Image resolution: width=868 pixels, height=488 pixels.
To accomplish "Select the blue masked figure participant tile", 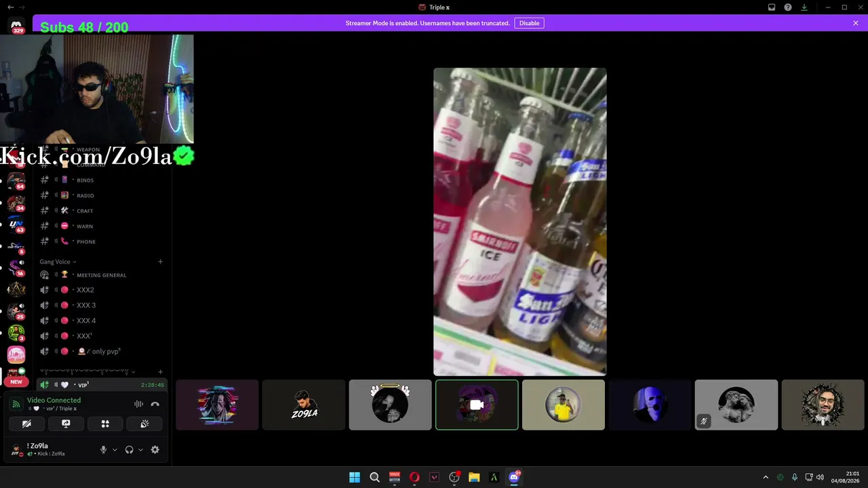I will click(x=650, y=405).
